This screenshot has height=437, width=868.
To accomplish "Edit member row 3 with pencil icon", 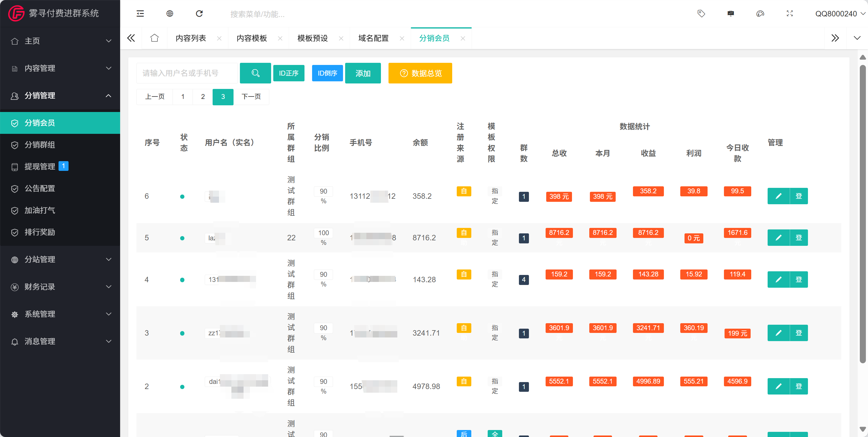I will (x=778, y=333).
